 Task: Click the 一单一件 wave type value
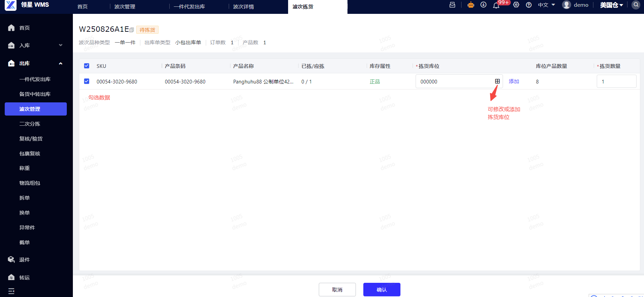tap(125, 42)
